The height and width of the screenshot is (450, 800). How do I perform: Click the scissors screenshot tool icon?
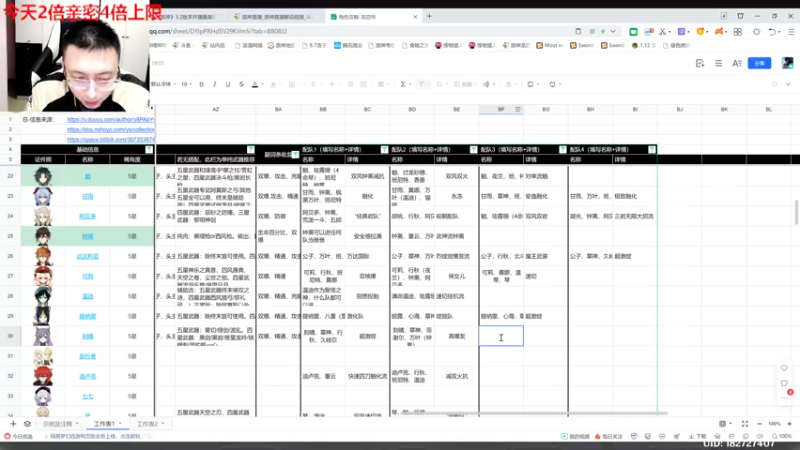tap(663, 32)
